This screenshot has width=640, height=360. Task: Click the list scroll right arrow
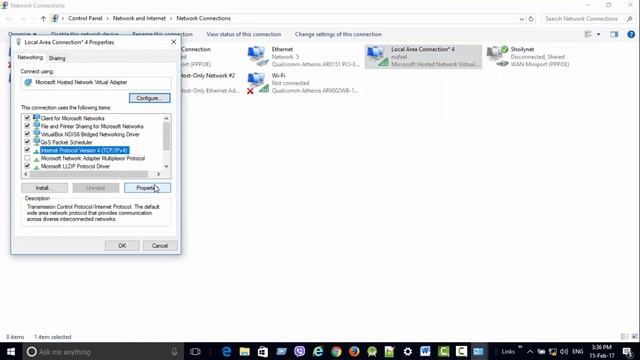coord(158,174)
